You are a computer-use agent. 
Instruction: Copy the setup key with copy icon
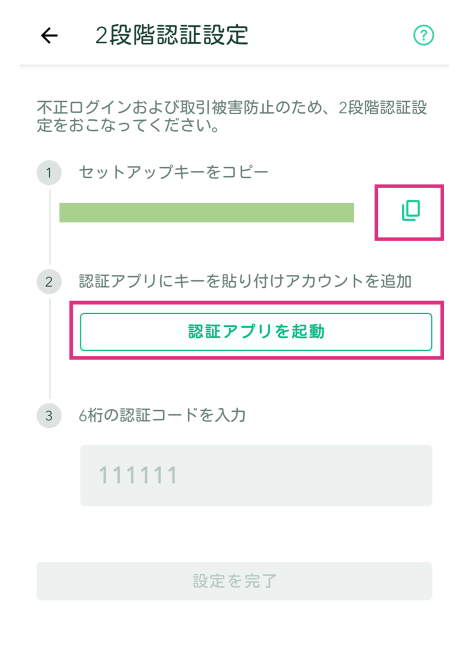coord(411,211)
